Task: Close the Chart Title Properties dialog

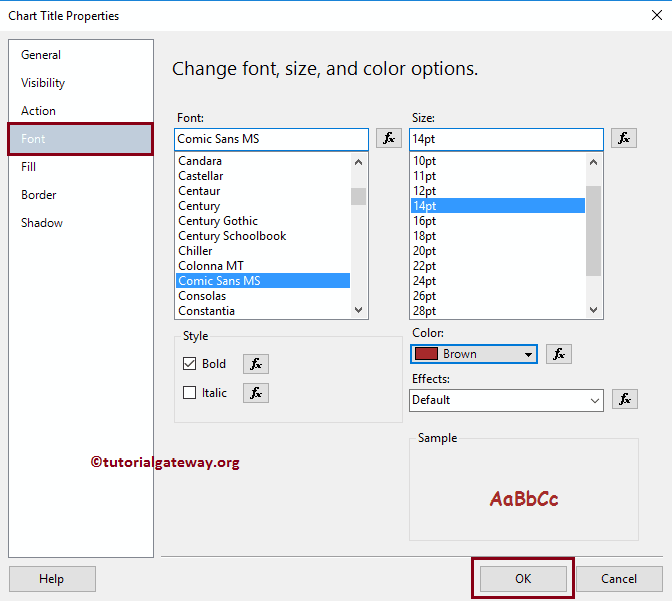Action: [657, 15]
